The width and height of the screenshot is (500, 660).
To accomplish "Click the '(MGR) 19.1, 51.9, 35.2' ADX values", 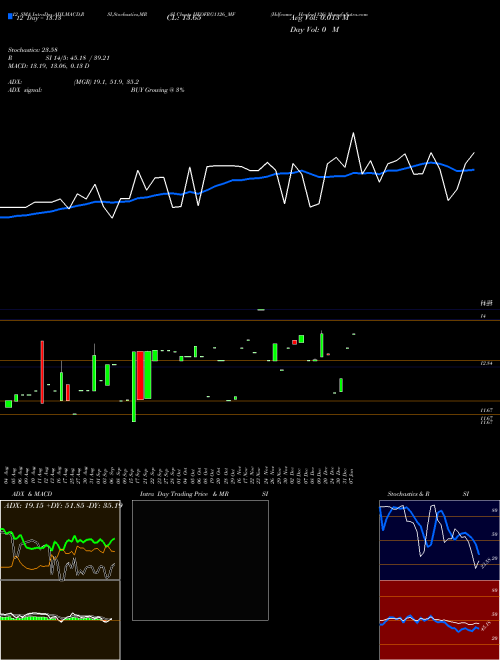I will [106, 82].
